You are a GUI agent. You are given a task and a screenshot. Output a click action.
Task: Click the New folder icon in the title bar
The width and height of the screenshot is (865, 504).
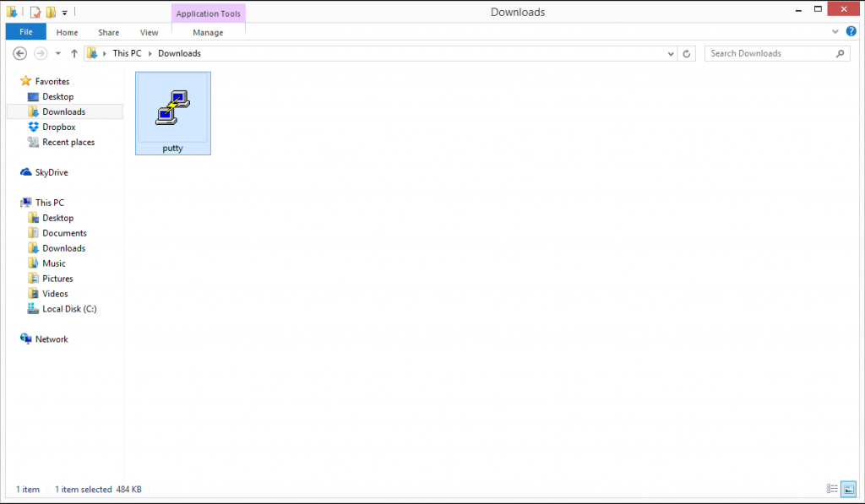[x=51, y=12]
